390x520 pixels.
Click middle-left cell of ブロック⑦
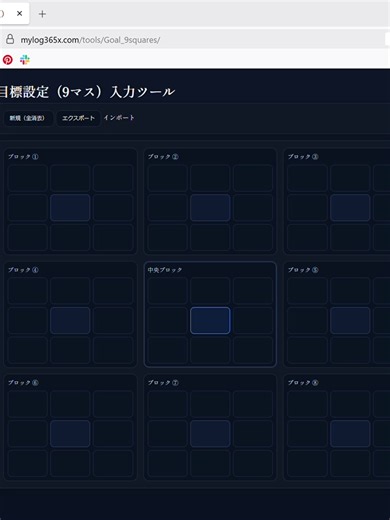167,433
